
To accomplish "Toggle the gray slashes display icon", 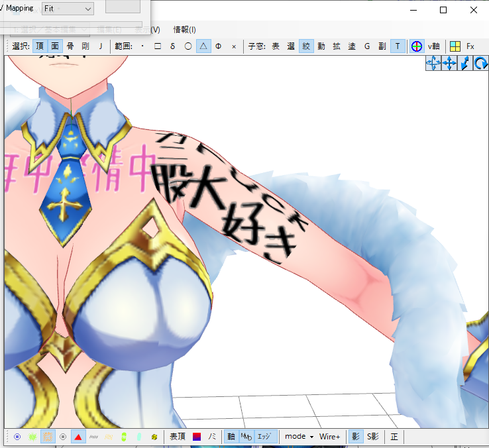I will [93, 437].
